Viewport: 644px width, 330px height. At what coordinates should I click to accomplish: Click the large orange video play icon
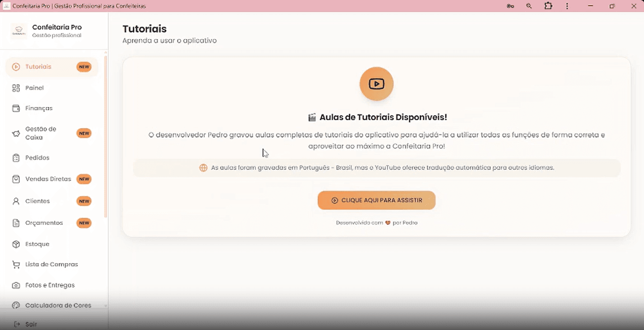click(376, 84)
